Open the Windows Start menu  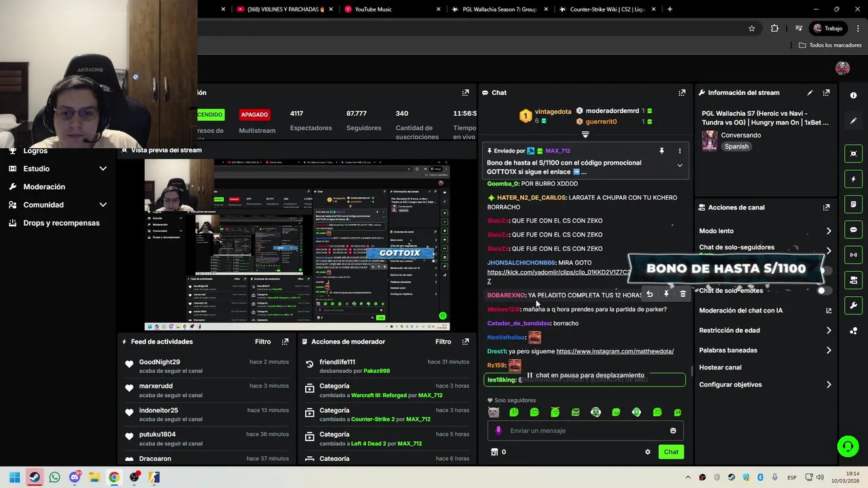coord(14,477)
